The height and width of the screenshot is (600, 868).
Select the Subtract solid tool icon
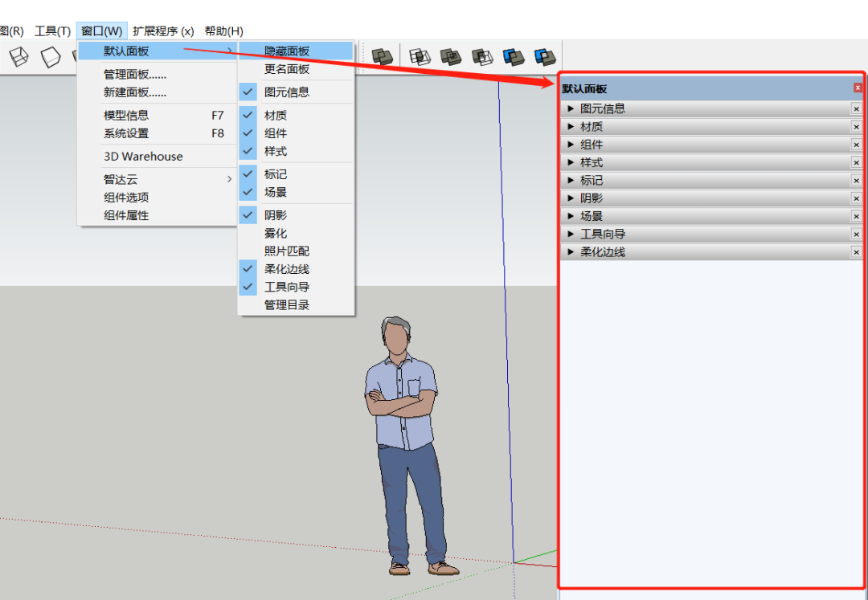[x=482, y=56]
